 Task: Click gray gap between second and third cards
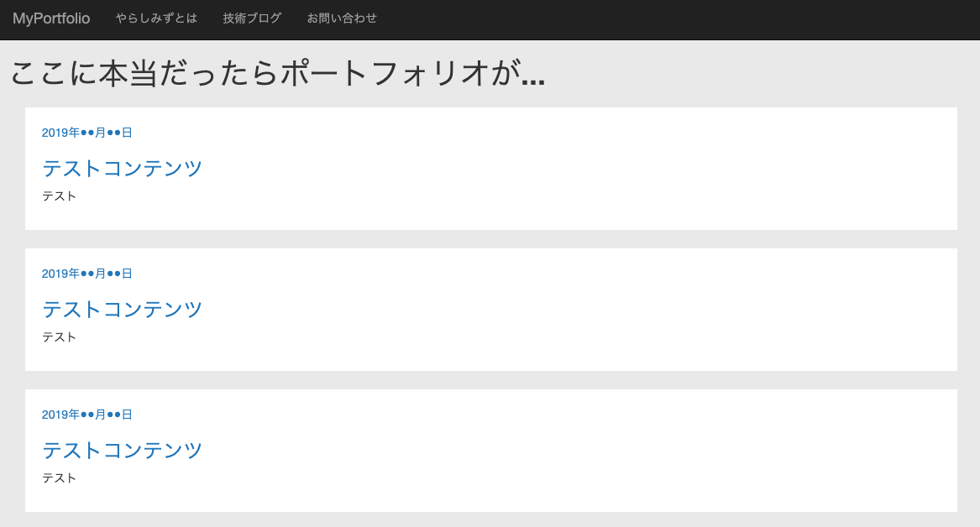[491, 380]
